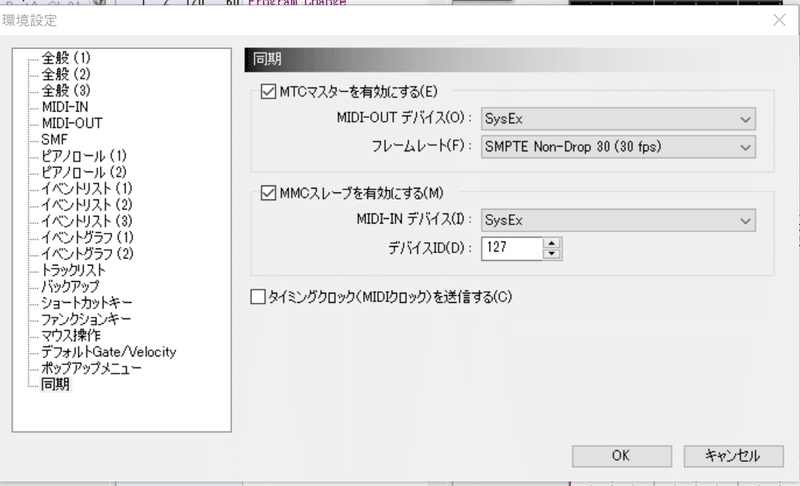The width and height of the screenshot is (800, 486).
Task: Select 全般 (1) in settings tree
Action: click(66, 58)
